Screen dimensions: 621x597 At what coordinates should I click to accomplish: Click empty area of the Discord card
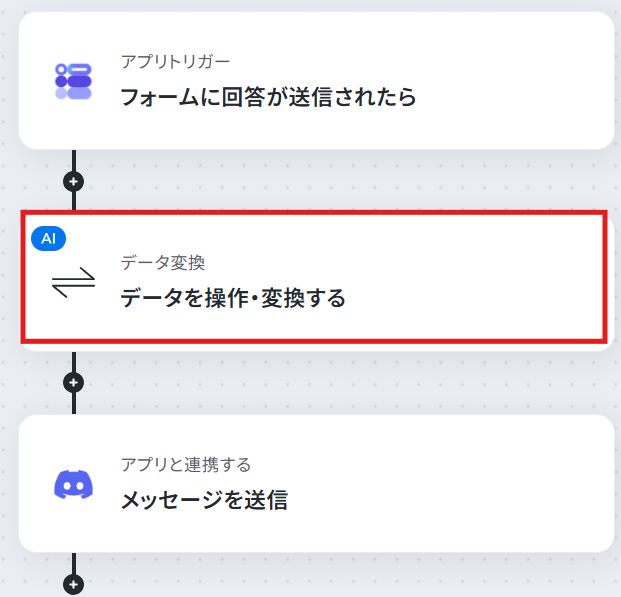pos(455,484)
